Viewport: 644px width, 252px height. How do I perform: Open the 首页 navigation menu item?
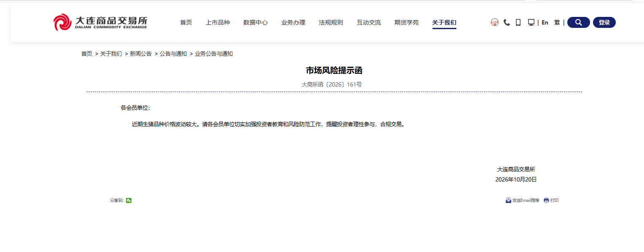coord(186,22)
